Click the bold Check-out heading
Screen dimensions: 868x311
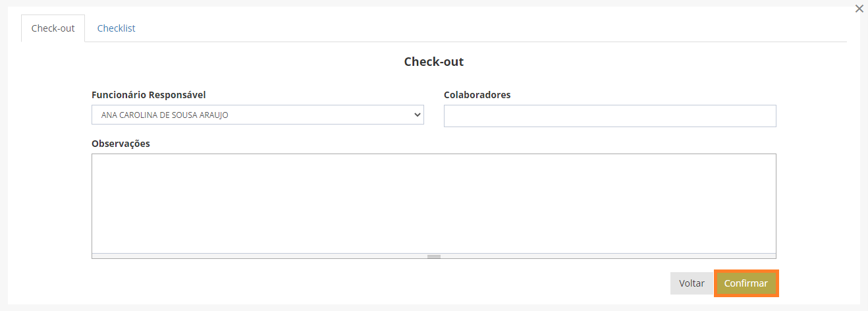click(x=433, y=62)
